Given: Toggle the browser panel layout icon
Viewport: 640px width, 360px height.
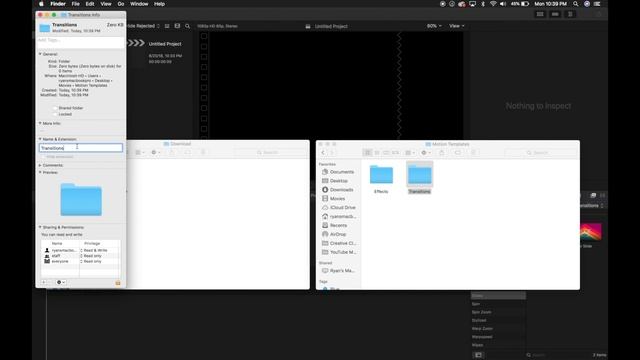Looking at the screenshot, I should click(540, 14).
